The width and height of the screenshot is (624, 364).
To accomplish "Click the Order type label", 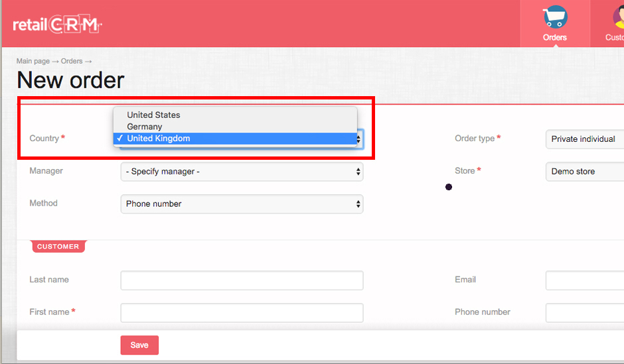I will [x=475, y=139].
